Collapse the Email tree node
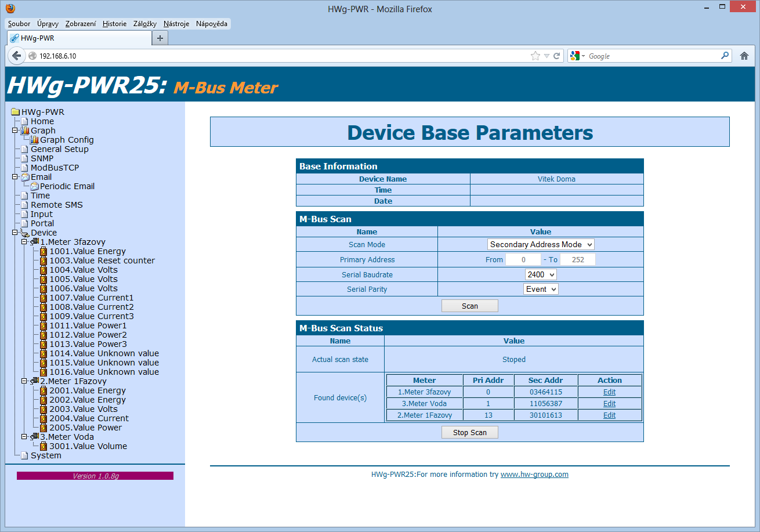This screenshot has height=532, width=760. [15, 177]
